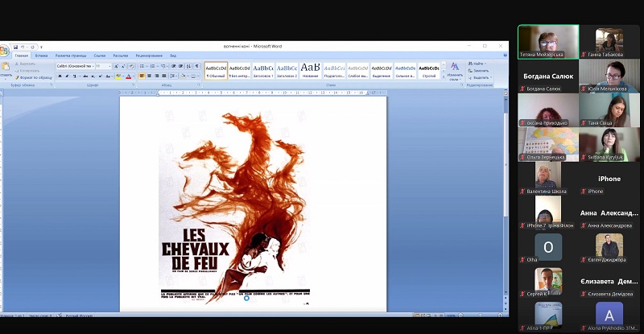Click Найти in the editing group
The image size is (644, 334).
click(x=477, y=64)
